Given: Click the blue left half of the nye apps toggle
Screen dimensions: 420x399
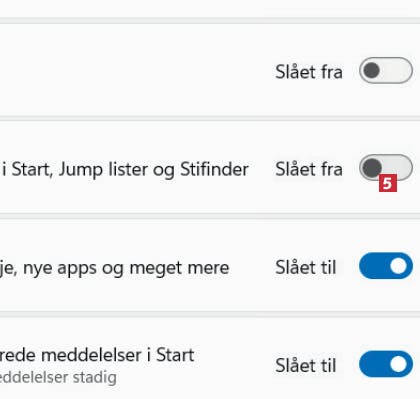Looking at the screenshot, I should pos(373,266).
